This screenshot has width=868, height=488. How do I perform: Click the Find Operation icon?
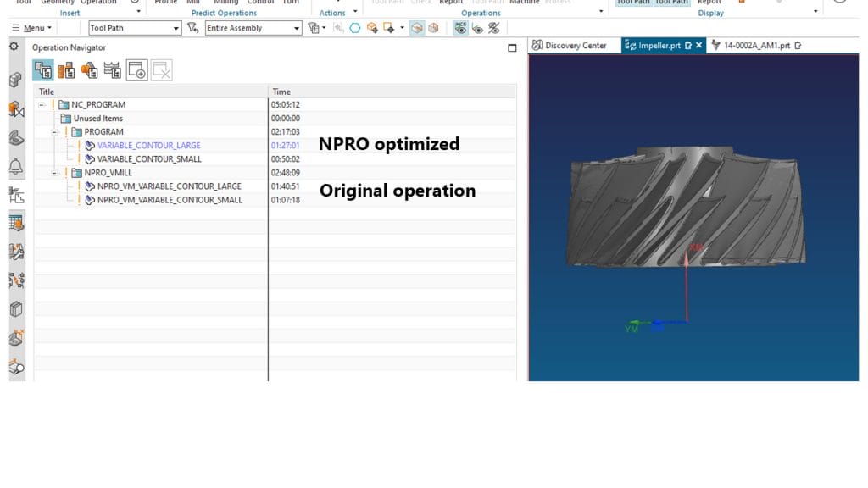(137, 71)
